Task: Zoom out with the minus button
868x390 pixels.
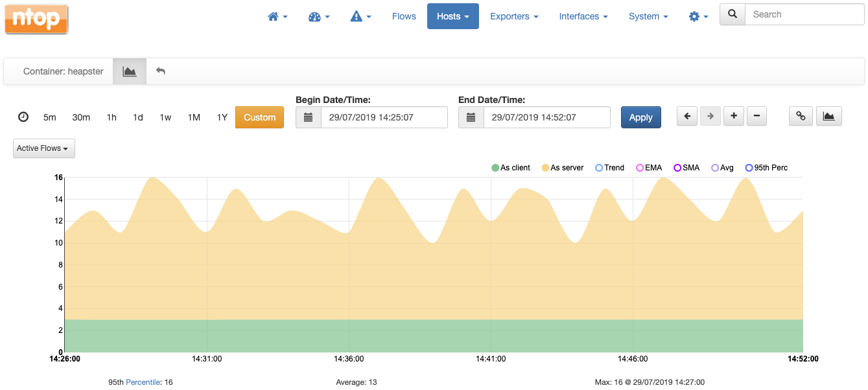Action: coord(757,116)
